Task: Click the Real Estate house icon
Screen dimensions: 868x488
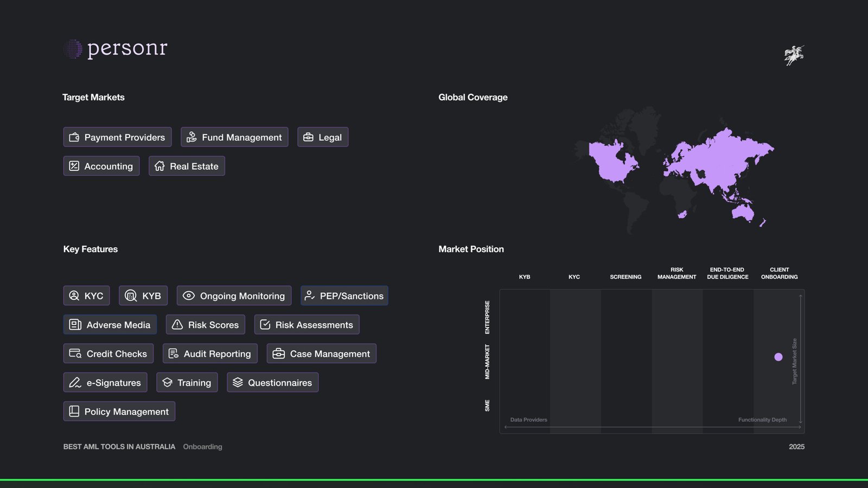Action: tap(159, 166)
